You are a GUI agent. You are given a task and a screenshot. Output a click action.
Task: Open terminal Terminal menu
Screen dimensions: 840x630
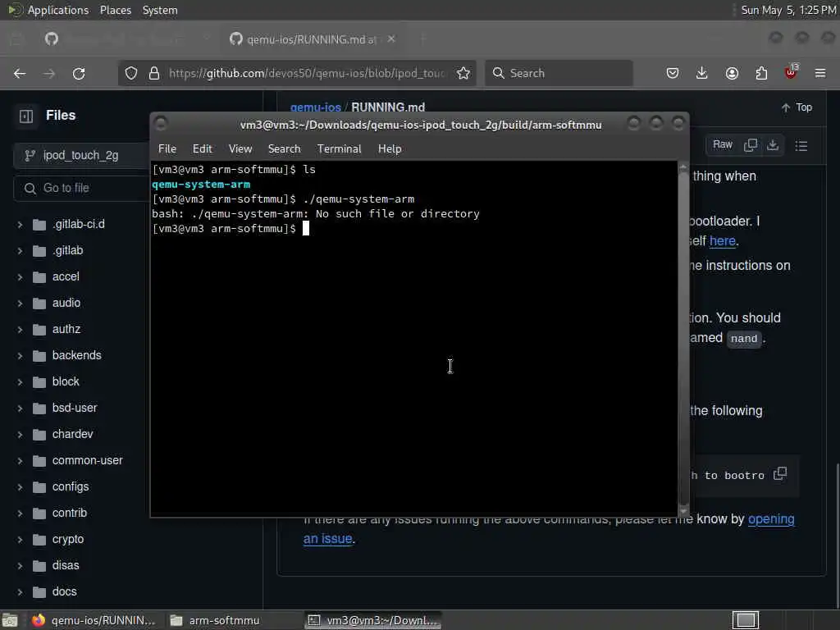[339, 149]
